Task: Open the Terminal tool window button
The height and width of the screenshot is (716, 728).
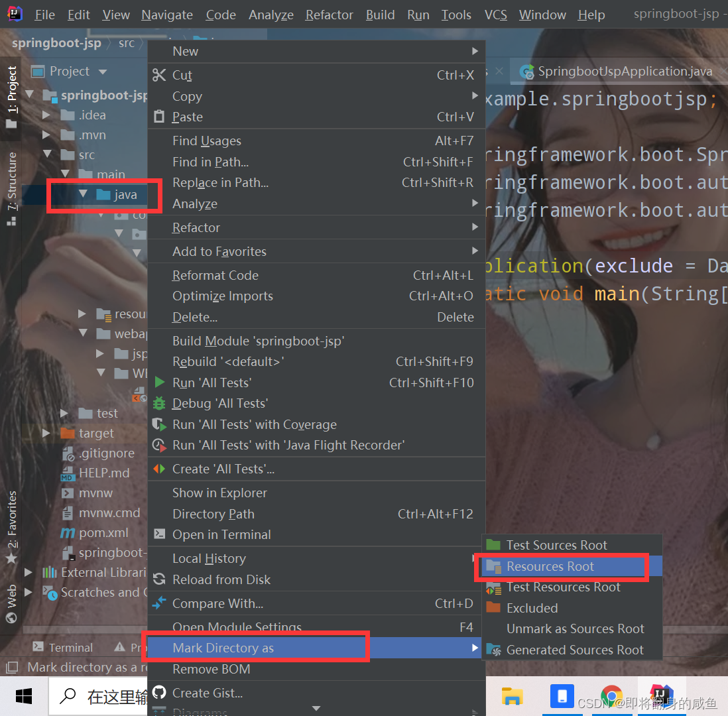Action: click(63, 647)
